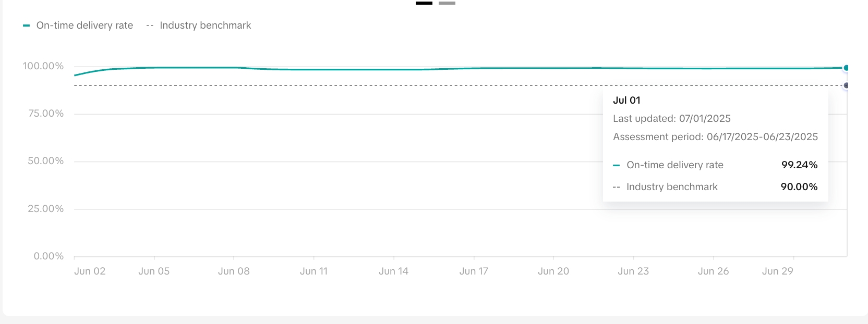The height and width of the screenshot is (324, 868).
Task: Click the teal dash icon in the chart legend
Action: point(27,26)
